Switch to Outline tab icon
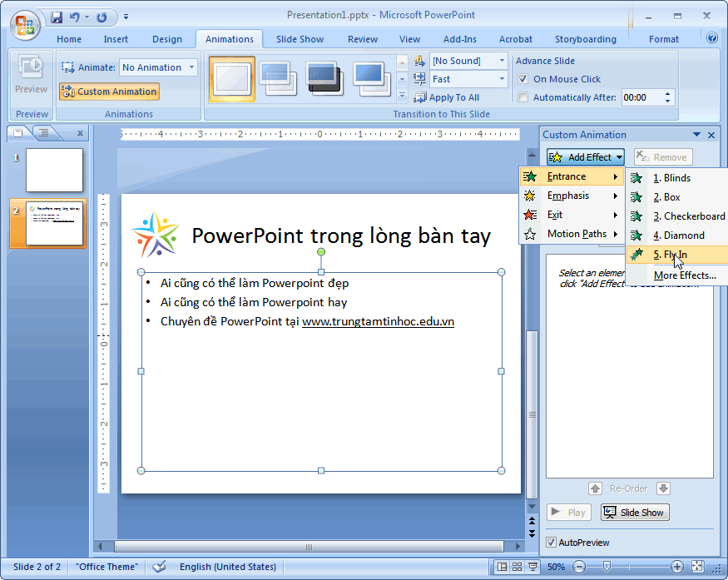728x580 pixels. click(43, 133)
